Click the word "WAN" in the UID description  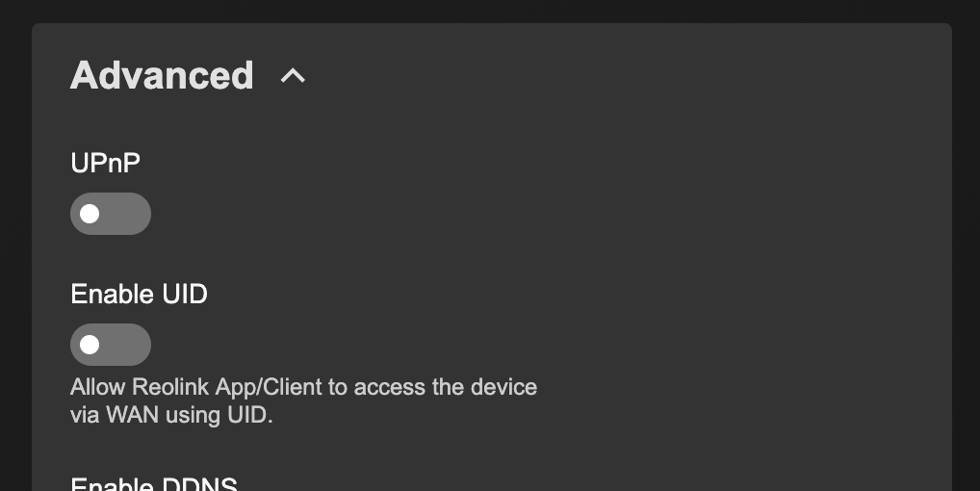pos(133,416)
